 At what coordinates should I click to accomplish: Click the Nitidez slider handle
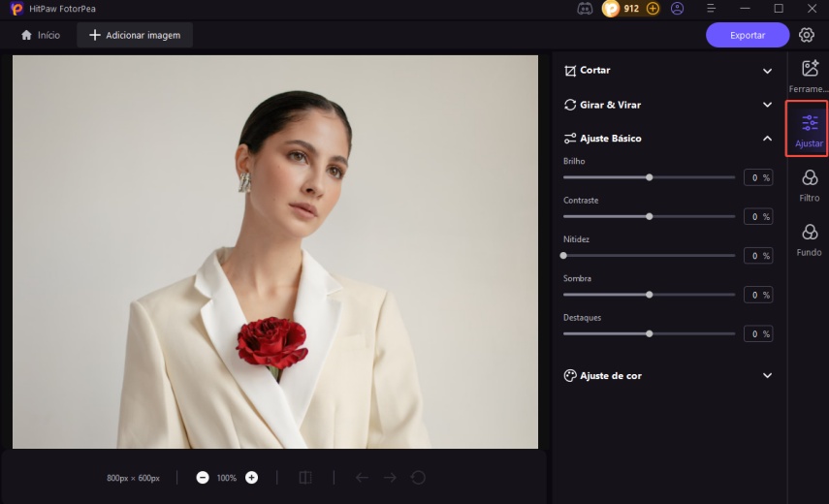point(563,256)
